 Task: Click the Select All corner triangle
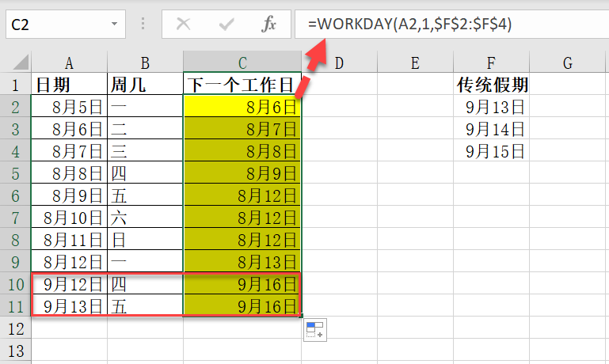tap(18, 63)
